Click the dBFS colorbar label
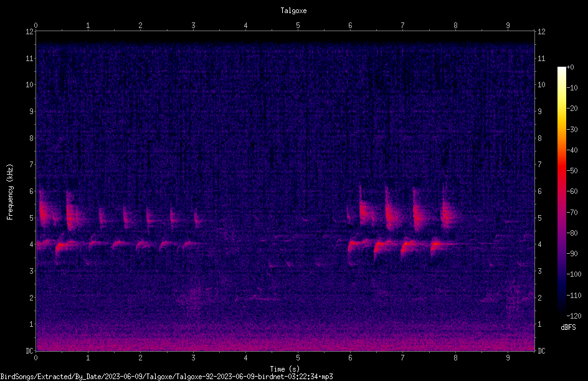The width and height of the screenshot is (588, 381). coord(568,327)
